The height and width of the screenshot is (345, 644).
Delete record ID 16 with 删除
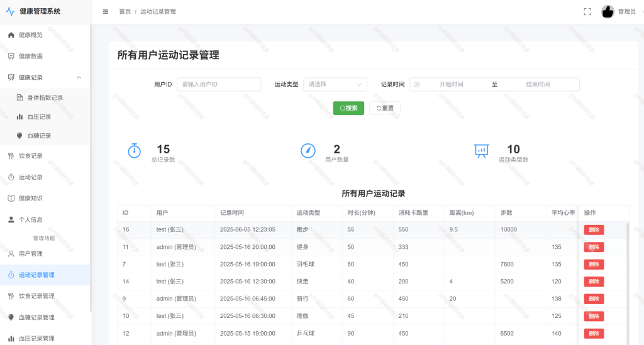click(594, 230)
